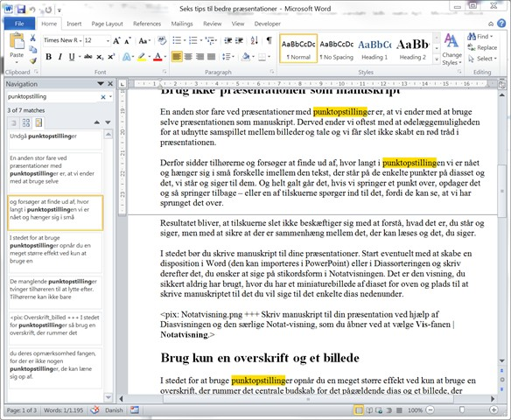Screen dimensions: 511x420
Task: Click the spelling check icon in status bar
Action: (x=94, y=409)
